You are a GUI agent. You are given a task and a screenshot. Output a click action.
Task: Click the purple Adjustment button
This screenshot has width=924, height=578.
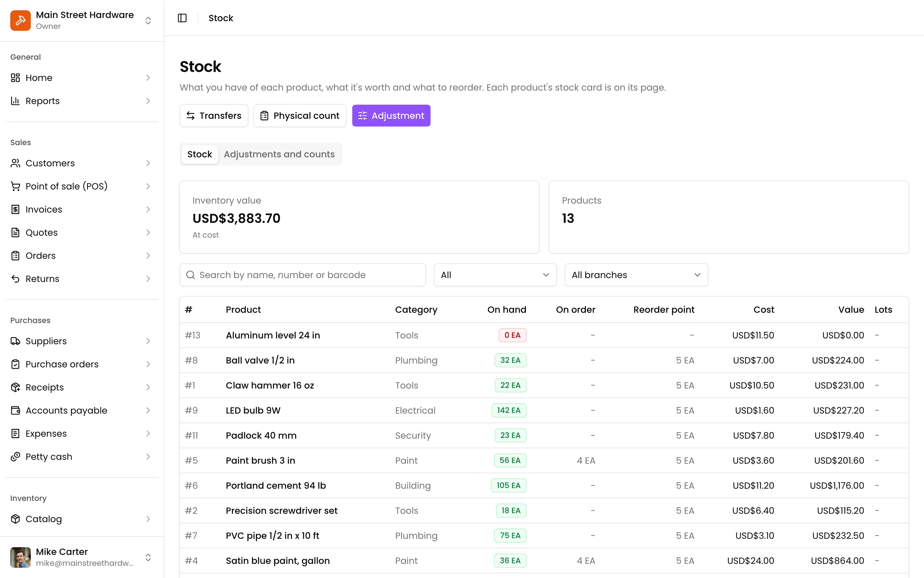tap(391, 116)
